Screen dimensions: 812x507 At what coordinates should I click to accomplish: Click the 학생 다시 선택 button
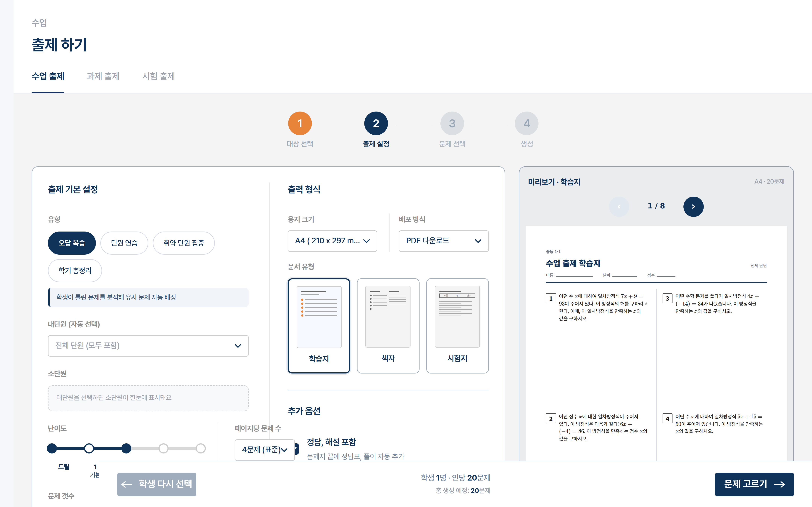[157, 484]
